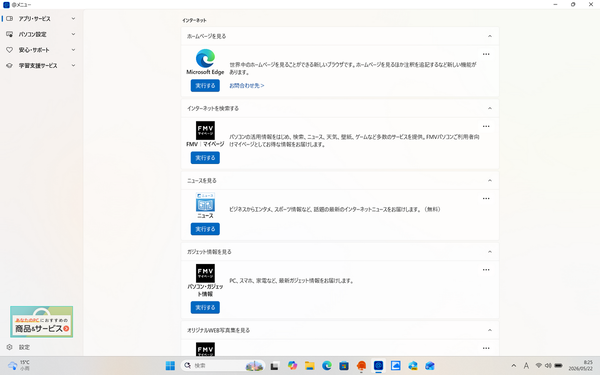600x375 pixels.
Task: Expand the 安心・サポート sidebar chevron
Action: point(73,50)
